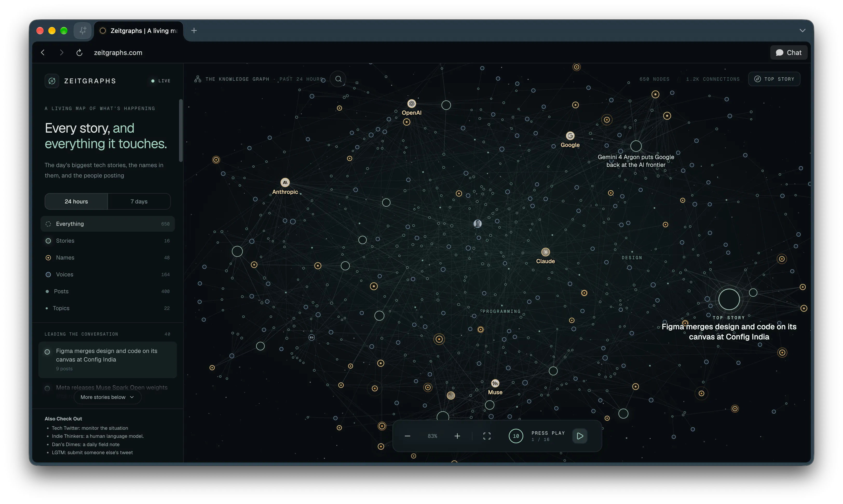Switch to the 7 days time range
Viewport: 843px width, 504px height.
pyautogui.click(x=139, y=201)
